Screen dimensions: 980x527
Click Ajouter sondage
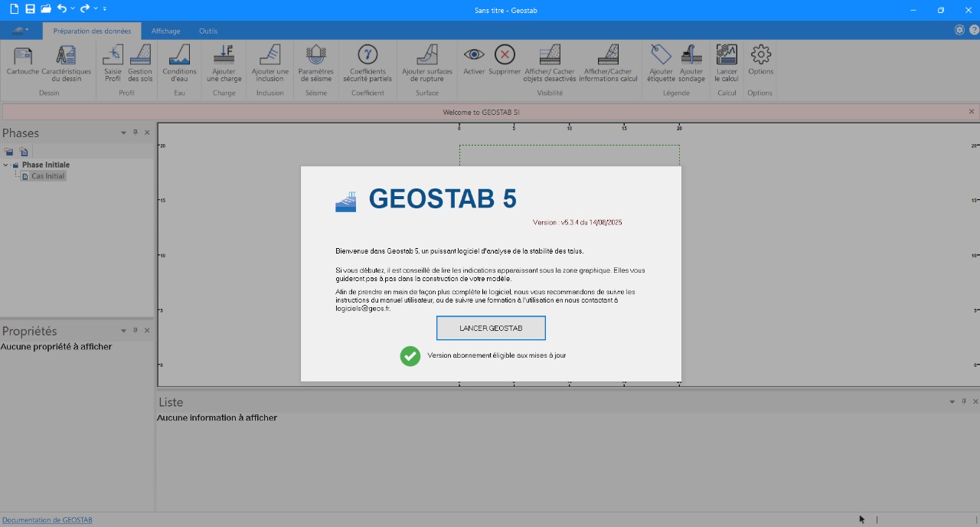point(691,63)
